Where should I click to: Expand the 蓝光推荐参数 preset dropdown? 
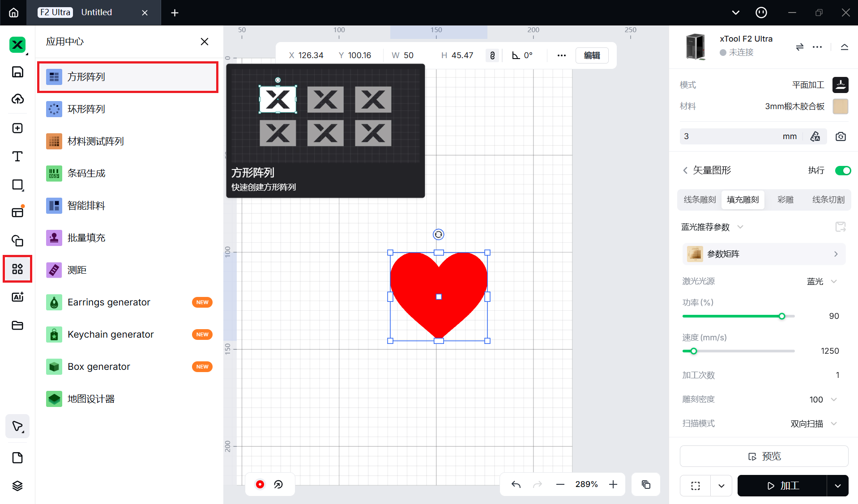(740, 227)
